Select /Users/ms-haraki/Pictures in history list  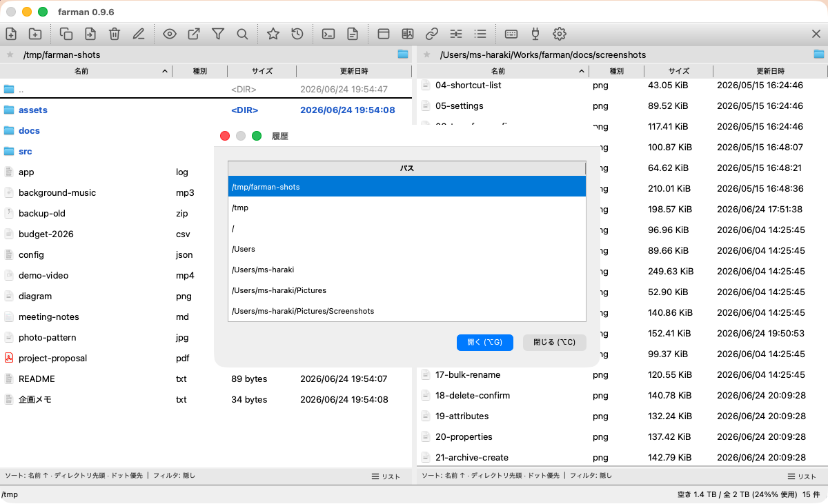click(x=407, y=290)
